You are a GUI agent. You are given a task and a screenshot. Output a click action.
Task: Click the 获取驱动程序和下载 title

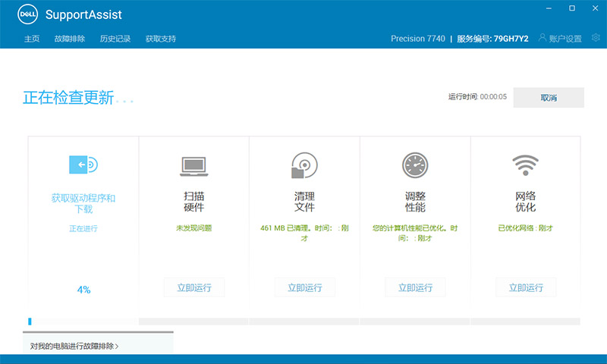pyautogui.click(x=83, y=203)
